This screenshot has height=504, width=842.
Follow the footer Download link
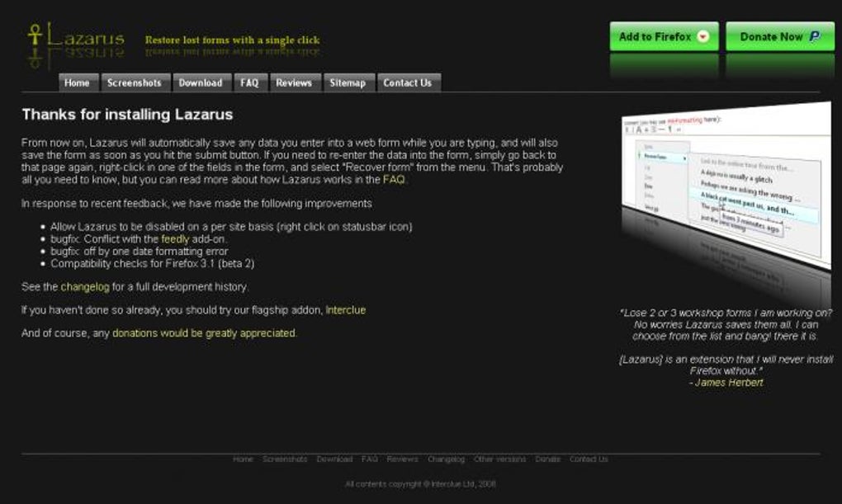[334, 459]
